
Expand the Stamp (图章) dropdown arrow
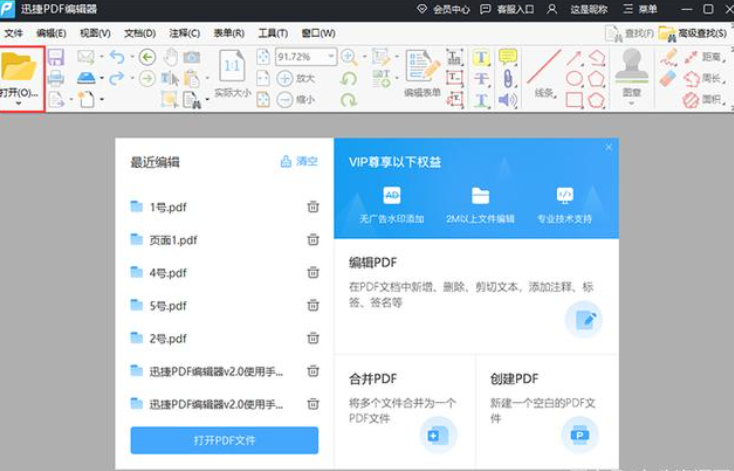pos(631,103)
